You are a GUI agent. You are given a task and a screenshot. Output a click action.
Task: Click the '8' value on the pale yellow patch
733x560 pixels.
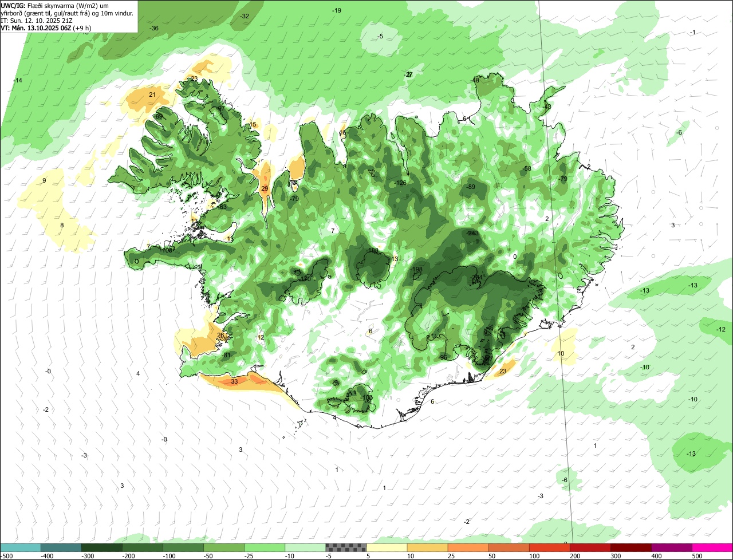62,225
